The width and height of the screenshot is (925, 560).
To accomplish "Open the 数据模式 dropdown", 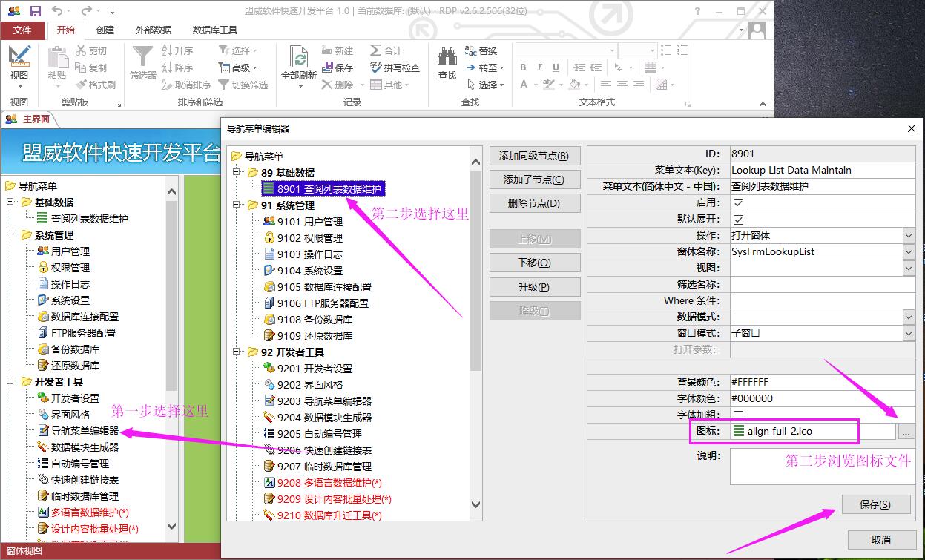I will tap(909, 317).
